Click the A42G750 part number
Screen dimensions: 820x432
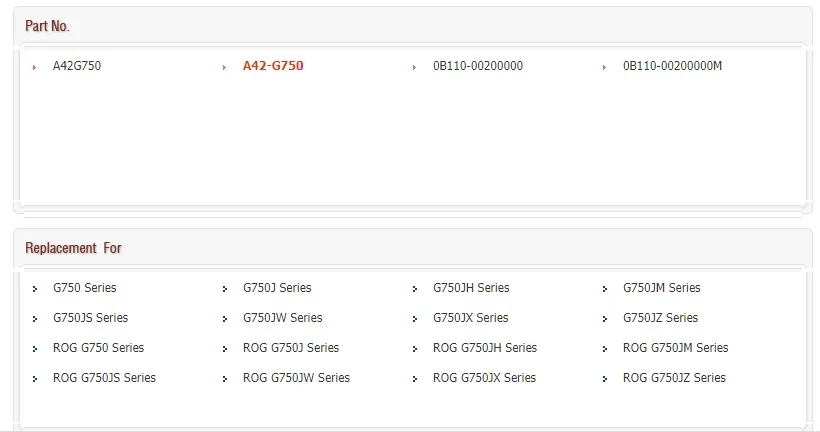[x=77, y=66]
